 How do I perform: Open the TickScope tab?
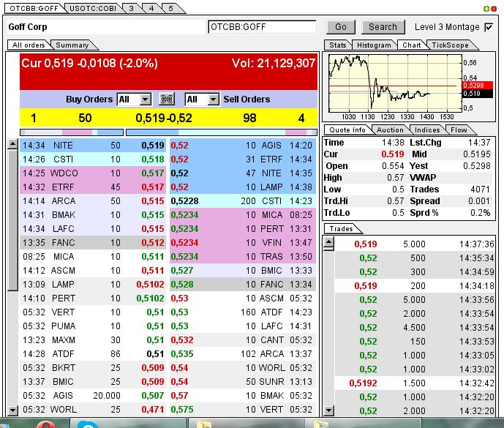coord(450,45)
